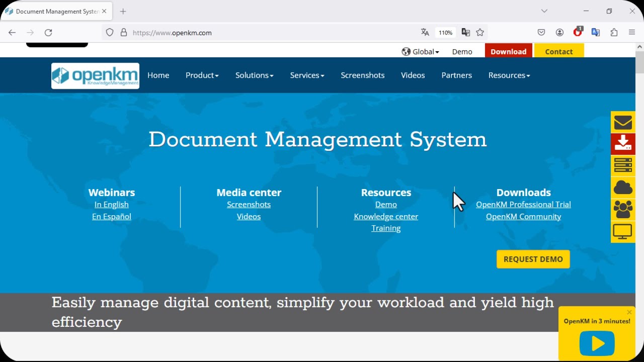The width and height of the screenshot is (644, 362).
Task: Open Demo link under Resources heading
Action: (x=386, y=205)
